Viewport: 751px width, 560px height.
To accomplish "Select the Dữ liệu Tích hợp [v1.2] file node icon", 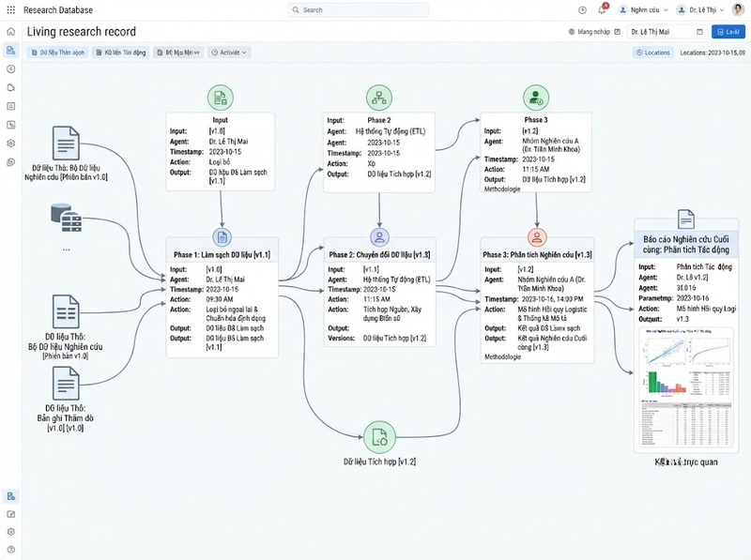I will click(379, 436).
